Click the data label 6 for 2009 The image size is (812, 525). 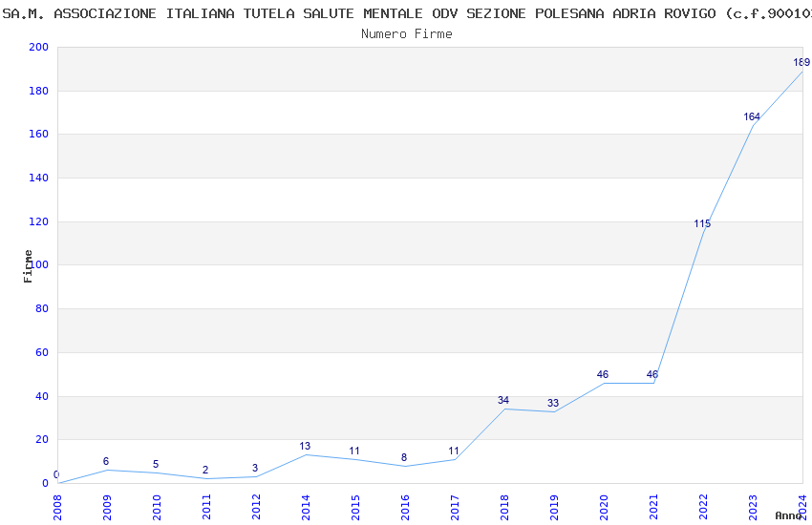pyautogui.click(x=106, y=462)
